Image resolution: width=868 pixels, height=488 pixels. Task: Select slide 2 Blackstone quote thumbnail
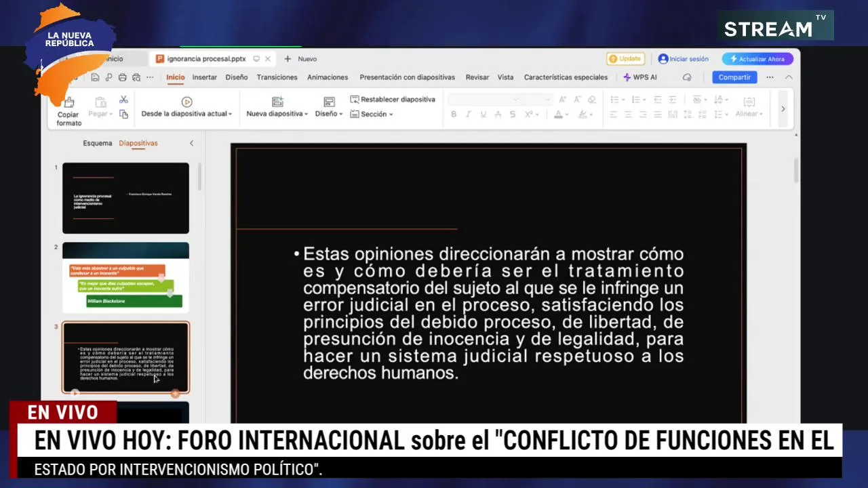coord(125,278)
